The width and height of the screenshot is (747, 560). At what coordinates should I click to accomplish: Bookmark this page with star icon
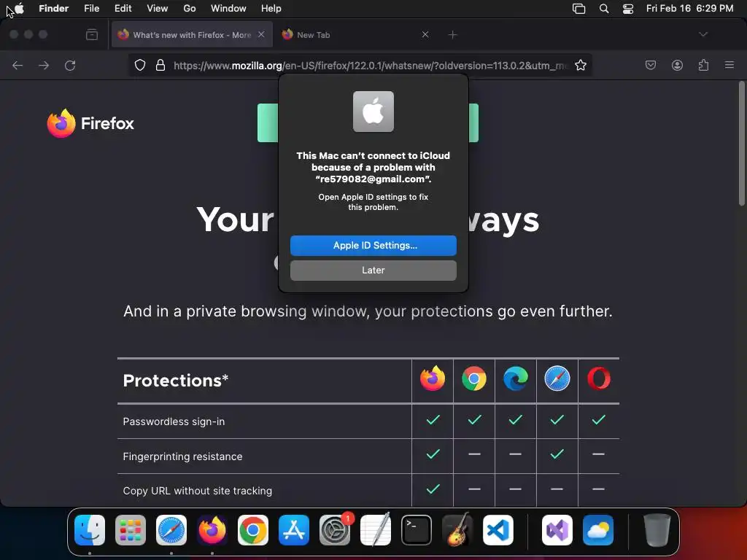pyautogui.click(x=580, y=65)
